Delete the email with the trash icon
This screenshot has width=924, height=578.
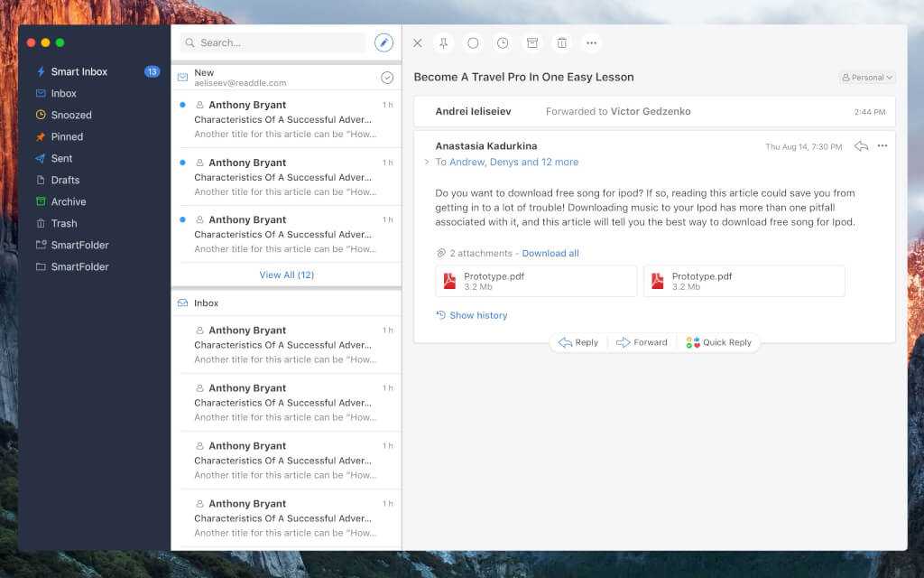point(561,42)
